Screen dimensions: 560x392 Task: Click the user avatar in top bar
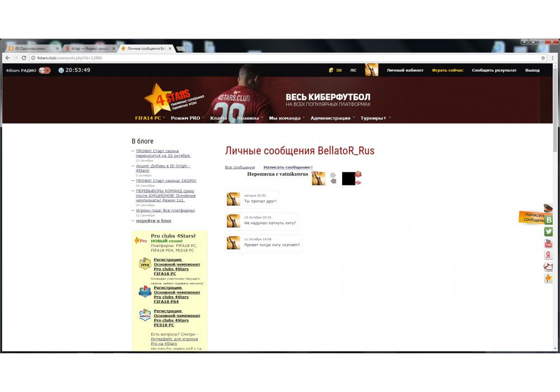point(371,70)
